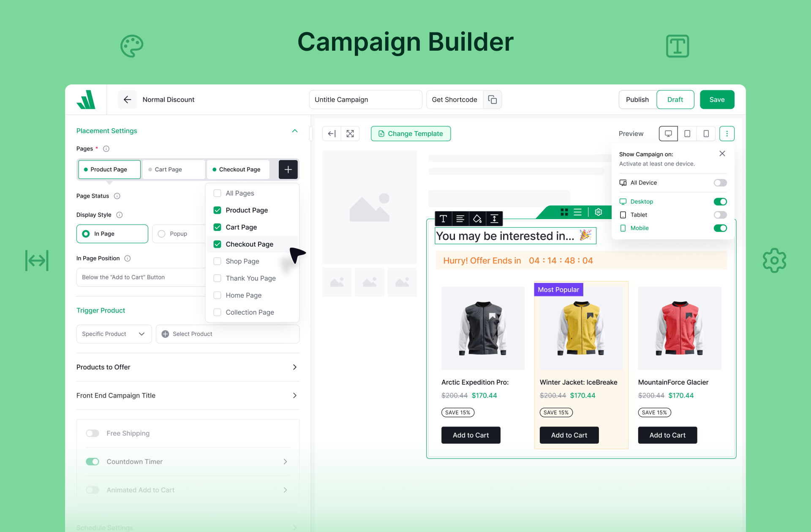This screenshot has height=532, width=811.
Task: Uncheck the Checkout Page checkbox
Action: [218, 244]
